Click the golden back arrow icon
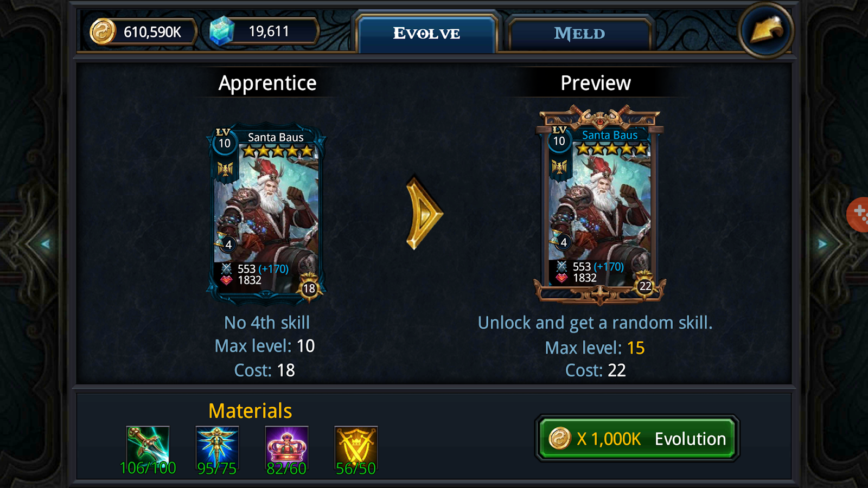Viewport: 868px width, 488px height. [x=765, y=30]
